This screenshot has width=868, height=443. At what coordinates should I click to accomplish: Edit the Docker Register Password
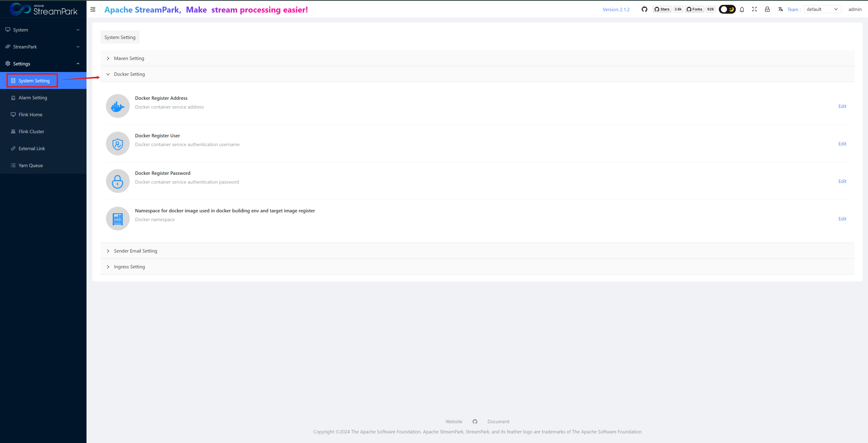842,181
